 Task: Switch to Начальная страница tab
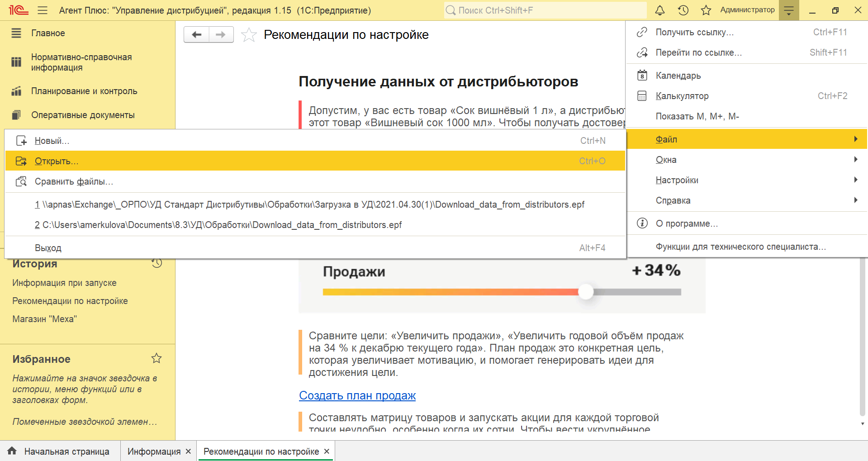60,451
